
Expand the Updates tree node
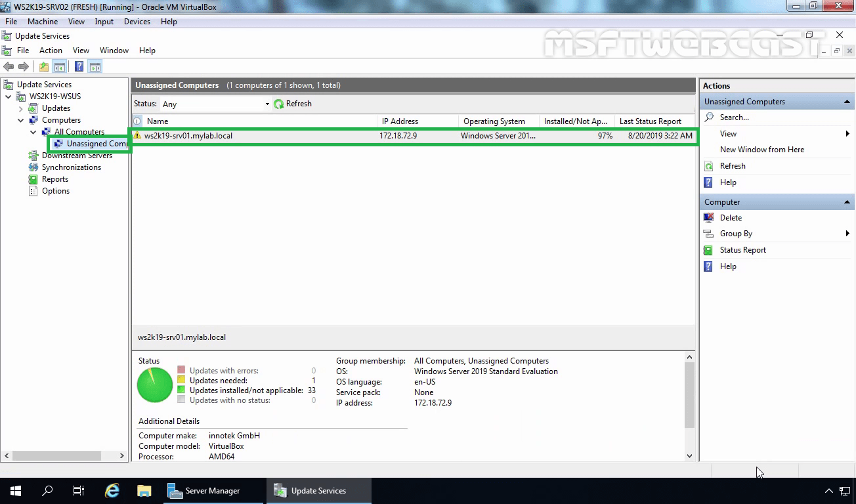coord(21,108)
